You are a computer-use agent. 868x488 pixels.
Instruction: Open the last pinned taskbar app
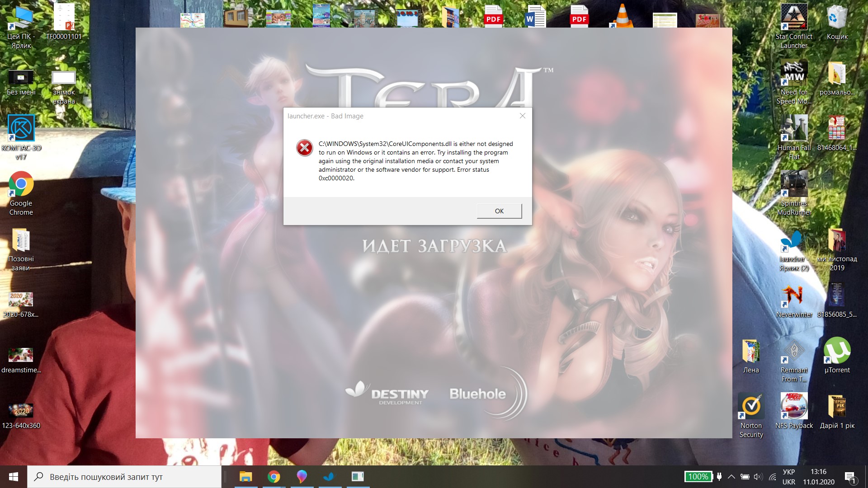pyautogui.click(x=358, y=477)
